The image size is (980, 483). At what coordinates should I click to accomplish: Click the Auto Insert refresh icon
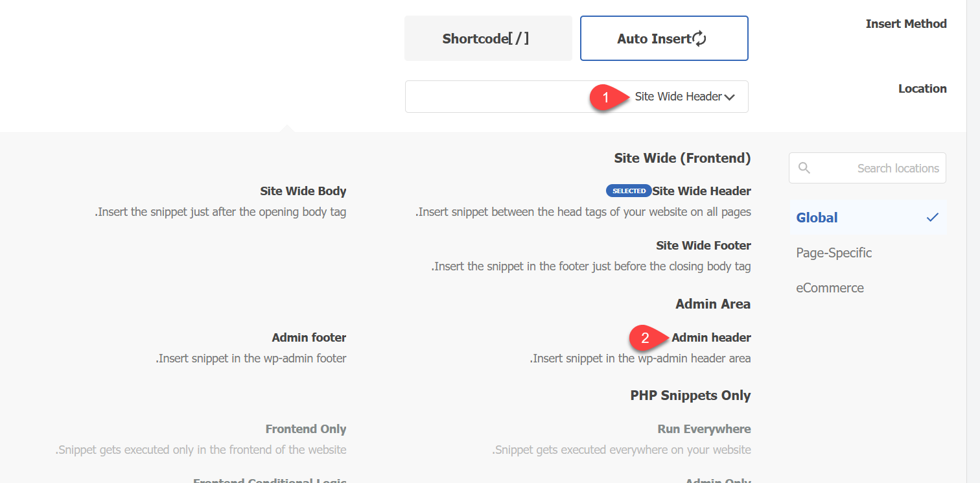pyautogui.click(x=699, y=39)
